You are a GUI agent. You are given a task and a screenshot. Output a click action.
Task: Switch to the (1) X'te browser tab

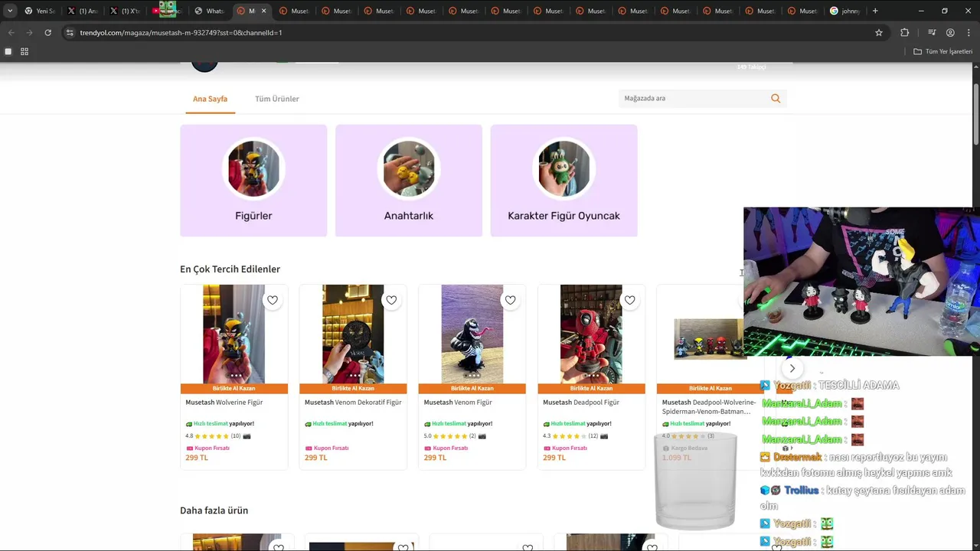[125, 11]
